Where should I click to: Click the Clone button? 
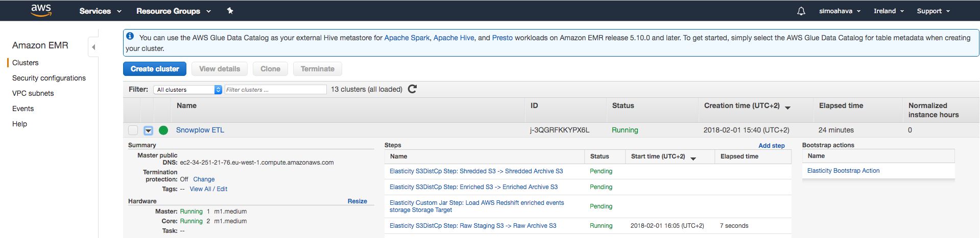point(270,69)
